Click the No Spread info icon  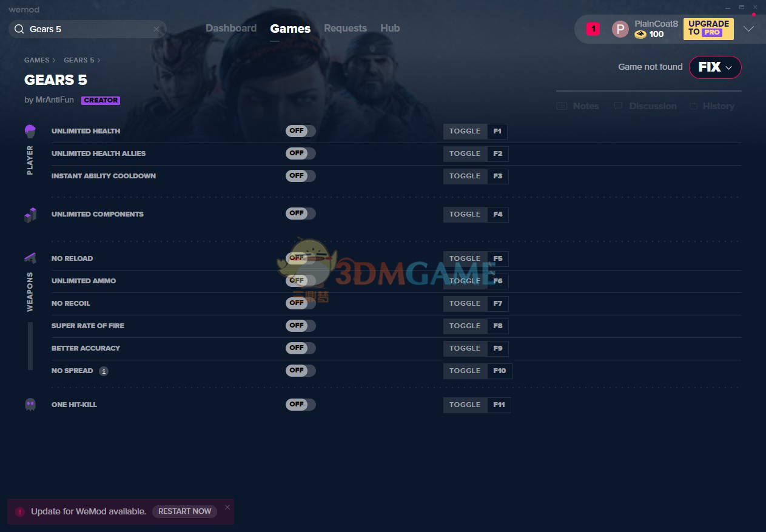(104, 371)
